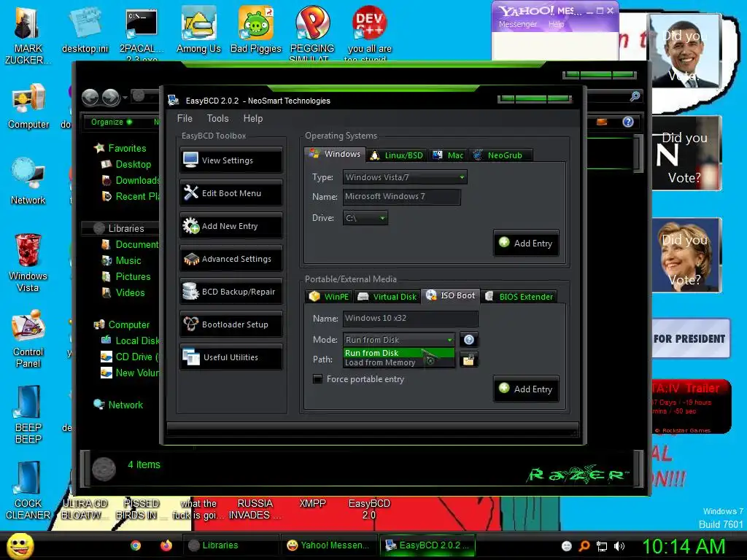The image size is (747, 560).
Task: Switch to the Linux/BSD tab
Action: point(397,155)
